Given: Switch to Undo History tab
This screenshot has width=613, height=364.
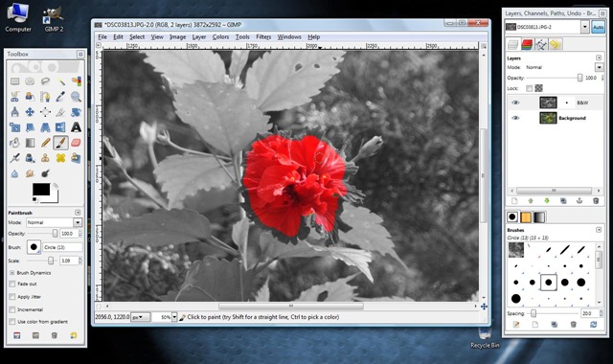Looking at the screenshot, I should 556,45.
